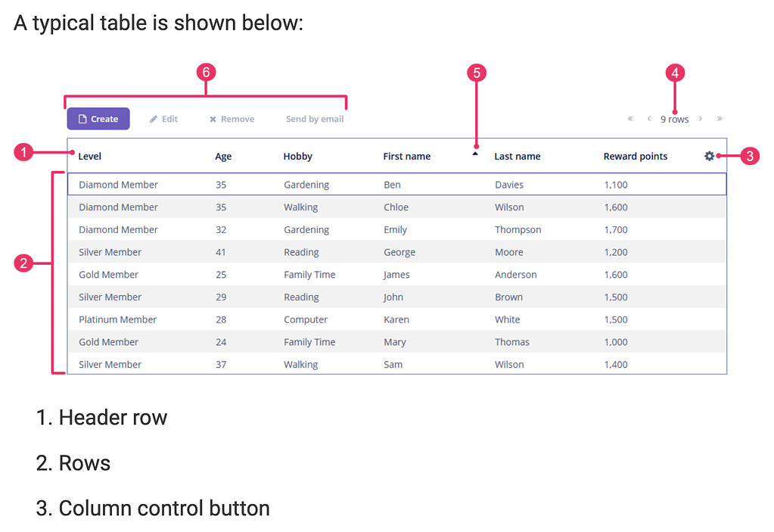
Task: Go to next page with right chevron
Action: pos(700,119)
